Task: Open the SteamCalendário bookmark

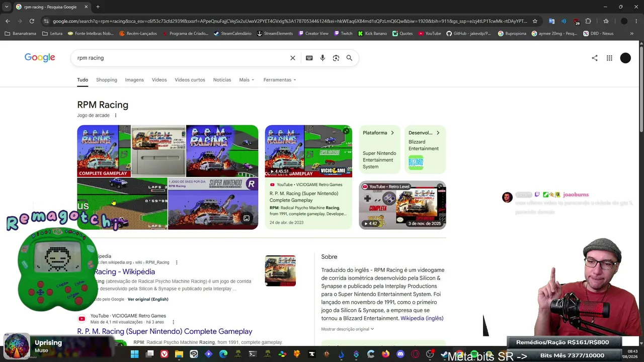Action: 232,34
